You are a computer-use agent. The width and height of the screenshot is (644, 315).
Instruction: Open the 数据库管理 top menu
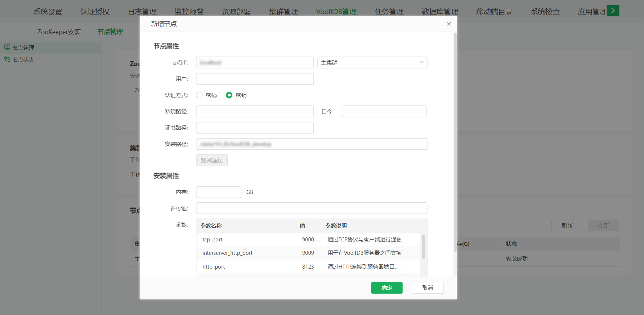click(x=440, y=12)
